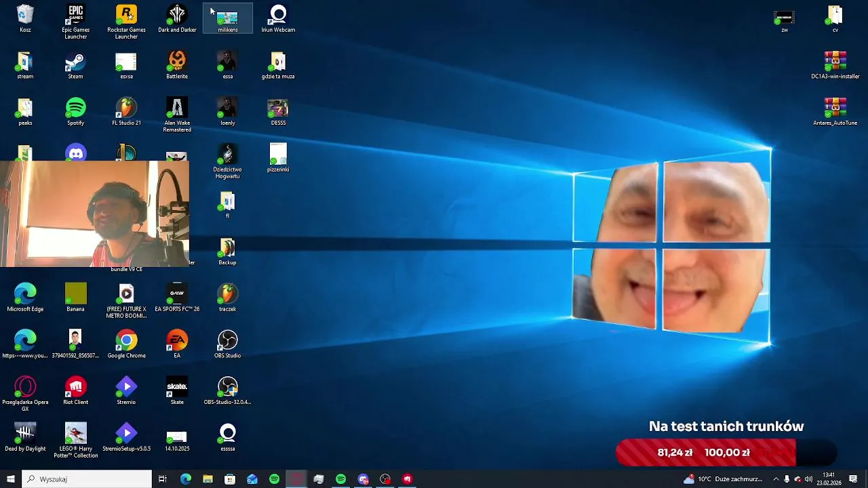Open the cv folder icon

click(x=835, y=19)
